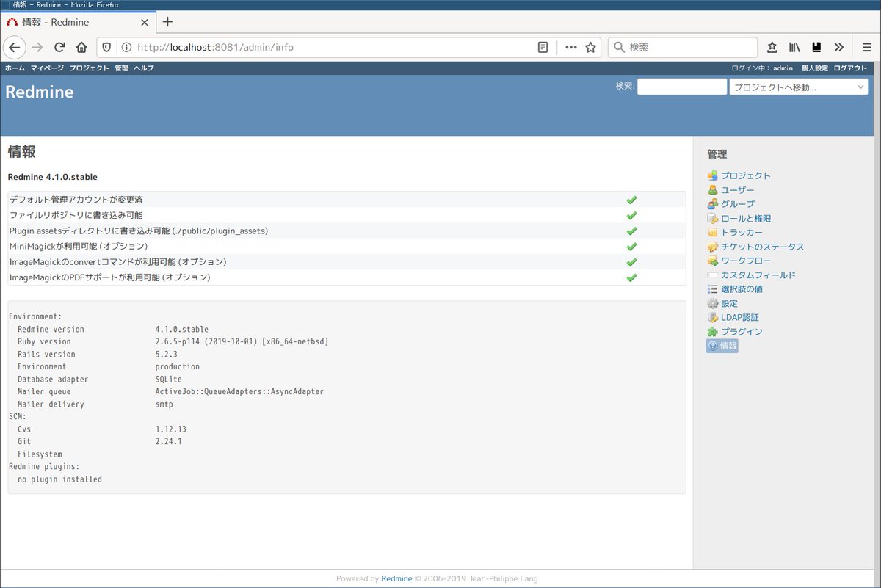Open the Library toolbar icon
This screenshot has height=588, width=881.
[794, 47]
